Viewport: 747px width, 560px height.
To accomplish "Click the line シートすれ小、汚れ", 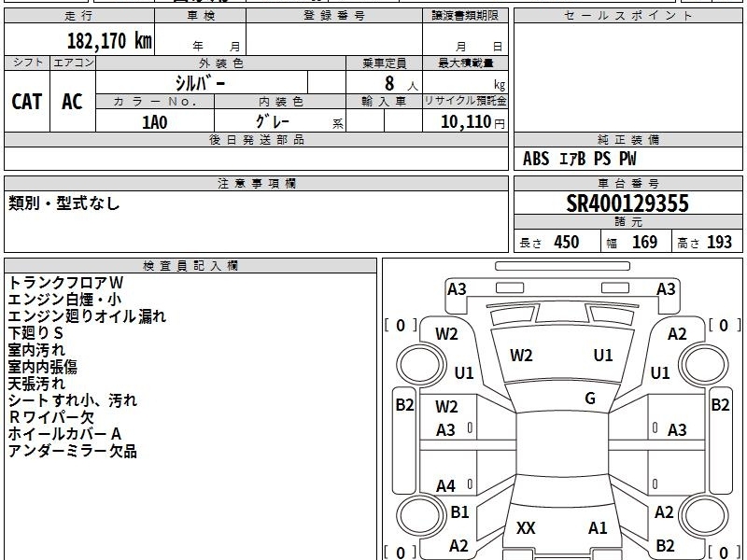I will (x=73, y=400).
